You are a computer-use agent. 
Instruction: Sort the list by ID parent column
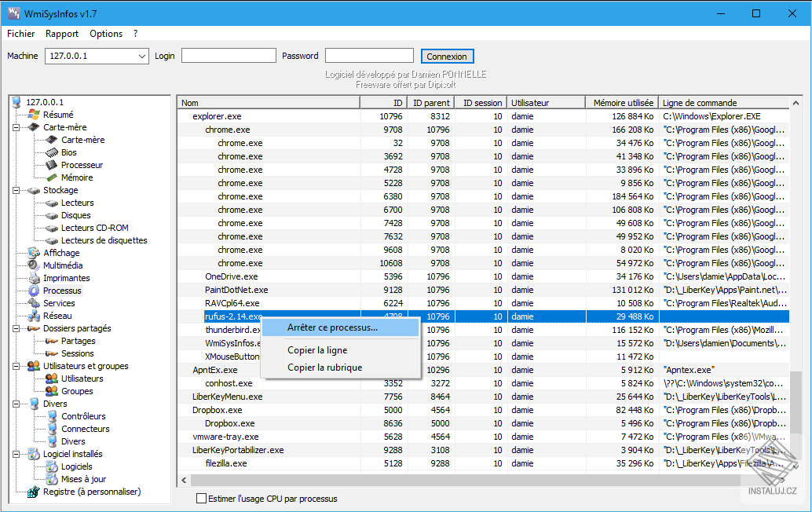(431, 103)
